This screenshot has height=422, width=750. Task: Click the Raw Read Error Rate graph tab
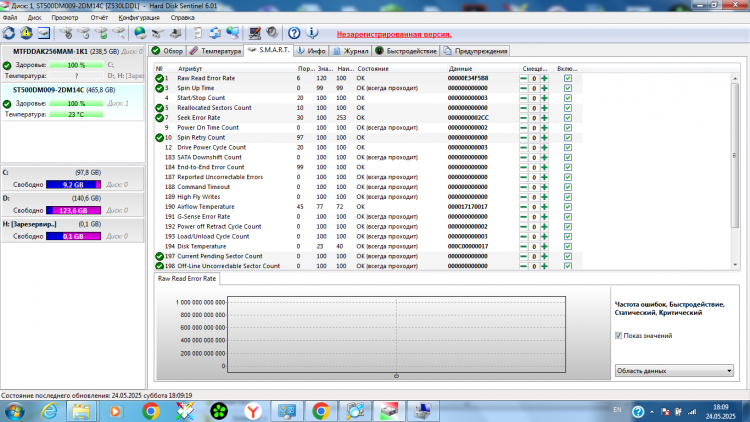click(x=187, y=279)
